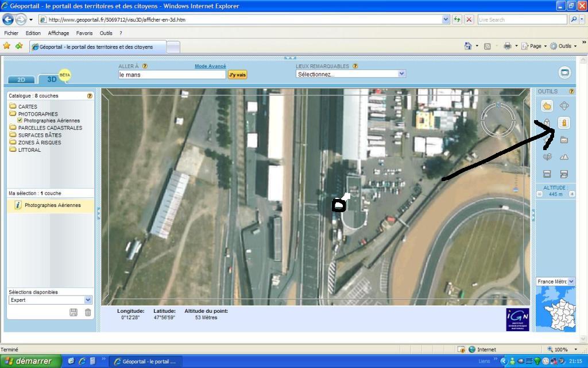Click the highlighted yellow figure tool icon
The height and width of the screenshot is (368, 588).
click(564, 123)
